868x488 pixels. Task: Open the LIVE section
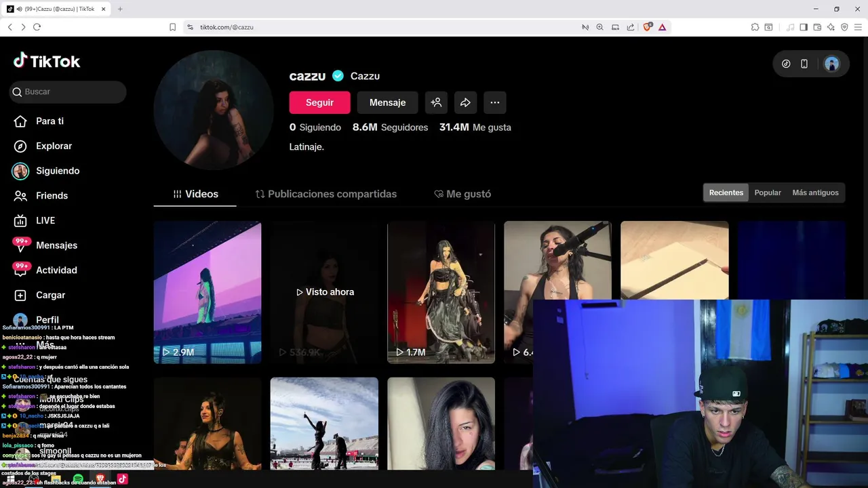pos(35,220)
